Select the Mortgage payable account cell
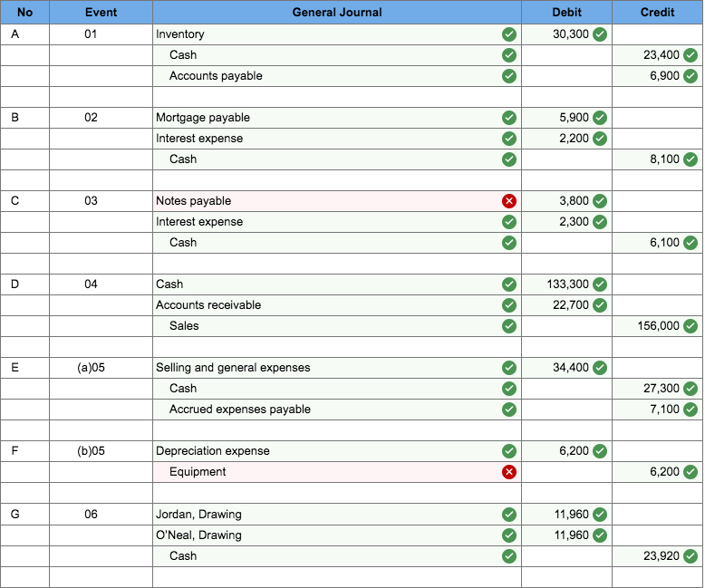The height and width of the screenshot is (588, 705). 337,118
